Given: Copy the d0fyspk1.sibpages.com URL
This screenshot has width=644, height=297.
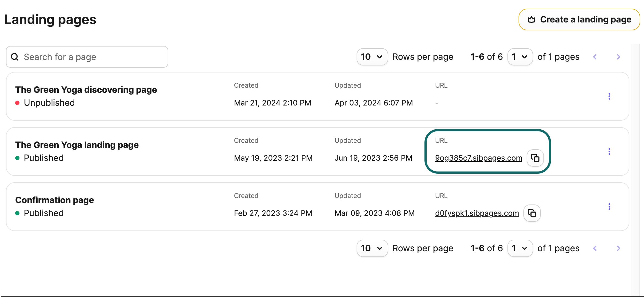Looking at the screenshot, I should coord(532,213).
